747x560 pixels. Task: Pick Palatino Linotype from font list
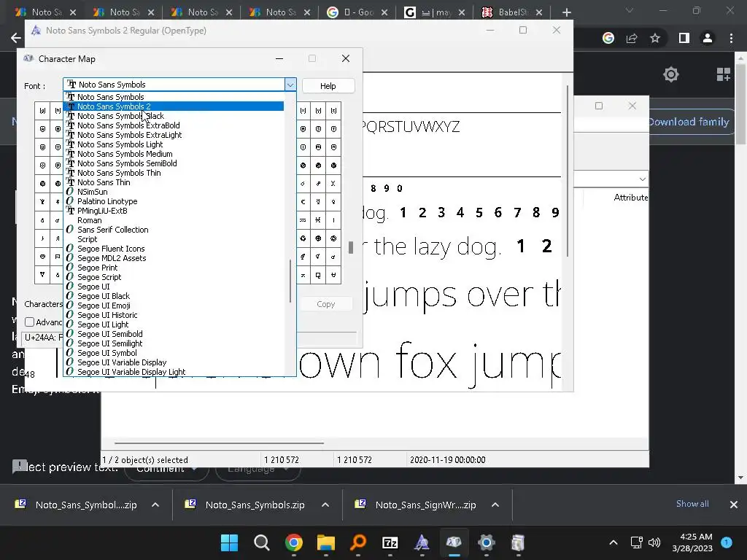point(174,201)
